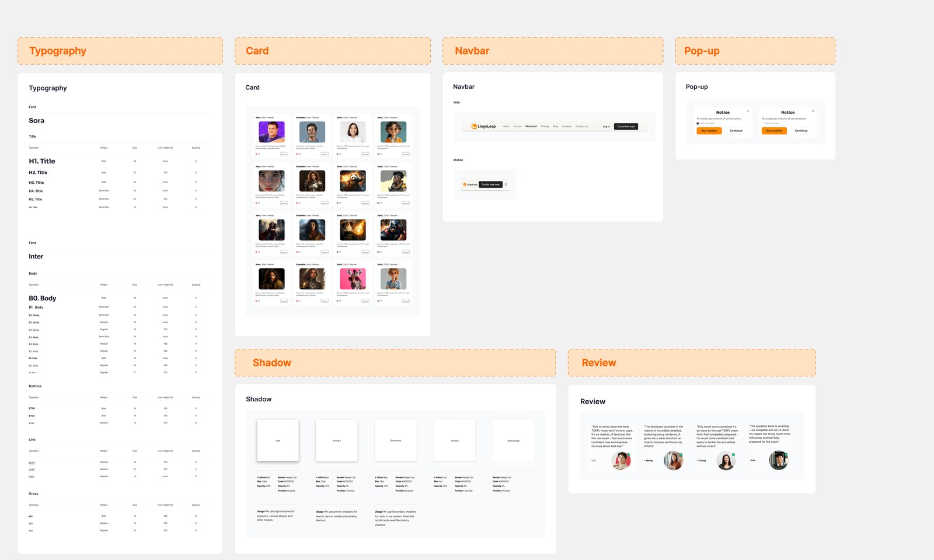Click Try for free now in the web navbar

[x=626, y=127]
